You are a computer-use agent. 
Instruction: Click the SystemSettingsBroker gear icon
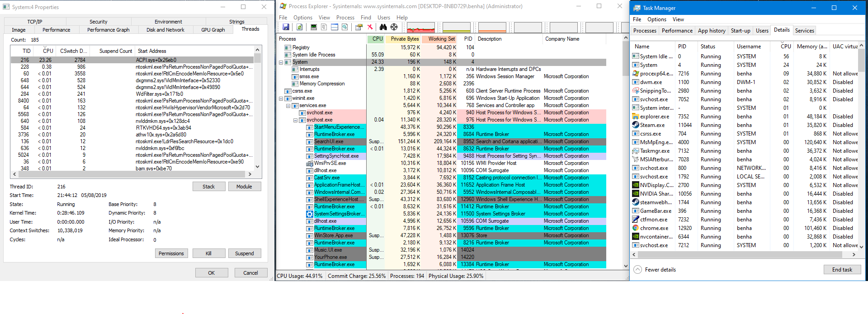[x=310, y=214]
